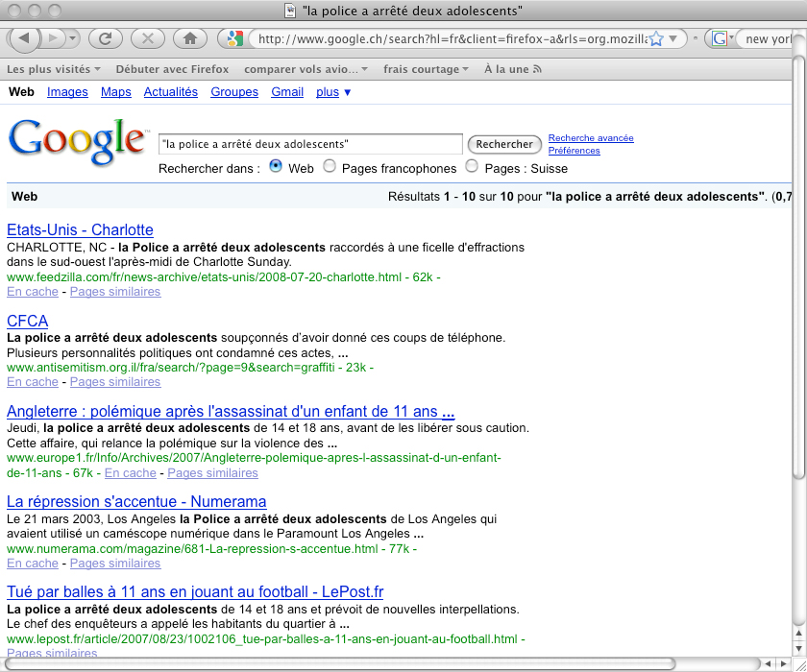Viewport: 807px width, 672px height.
Task: Open 'Pages similaires' for the feedzilla result
Action: click(115, 292)
